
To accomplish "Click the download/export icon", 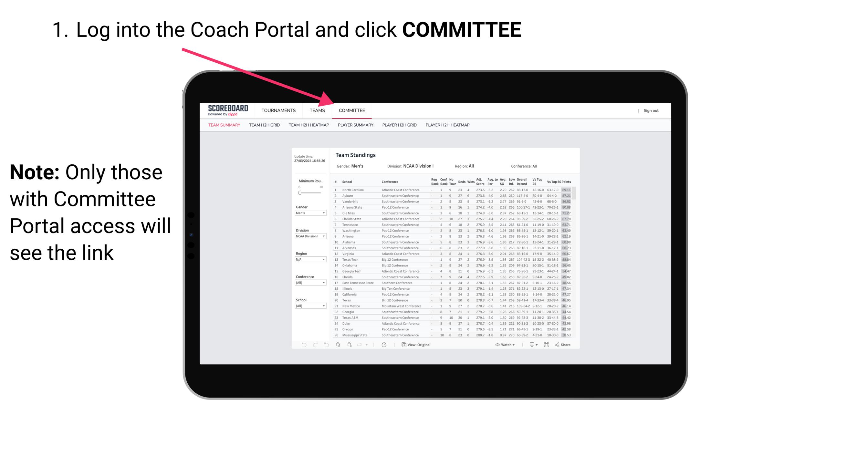I will [x=530, y=345].
